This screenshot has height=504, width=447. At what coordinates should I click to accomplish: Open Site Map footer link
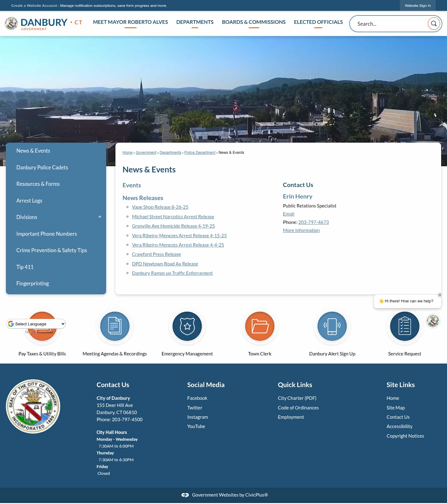coord(395,408)
